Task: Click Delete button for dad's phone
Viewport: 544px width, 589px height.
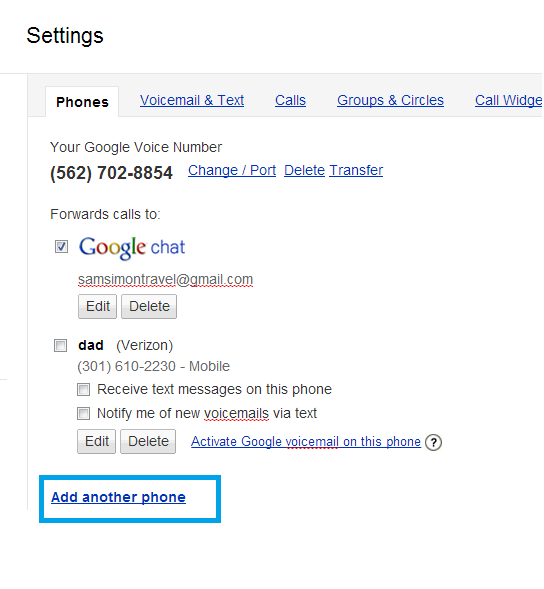Action: 148,441
